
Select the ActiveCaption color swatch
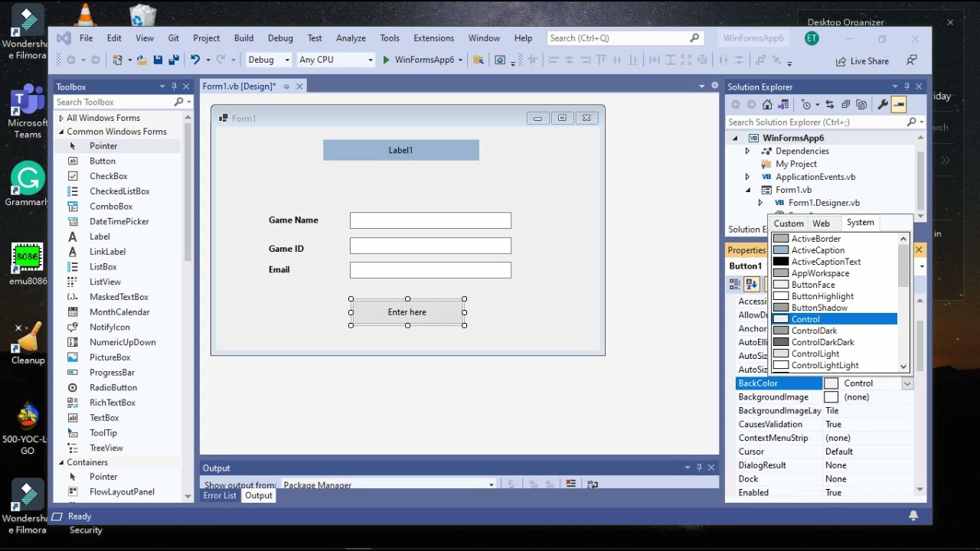pyautogui.click(x=781, y=250)
